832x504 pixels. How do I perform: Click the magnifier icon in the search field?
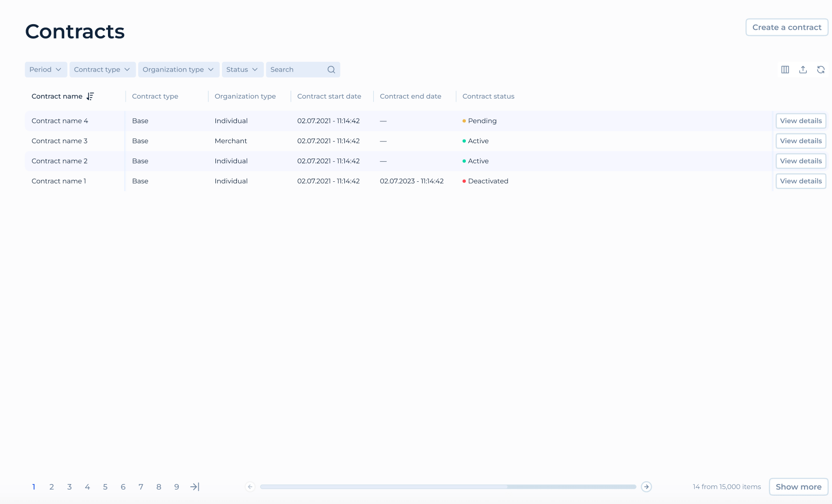pyautogui.click(x=331, y=69)
